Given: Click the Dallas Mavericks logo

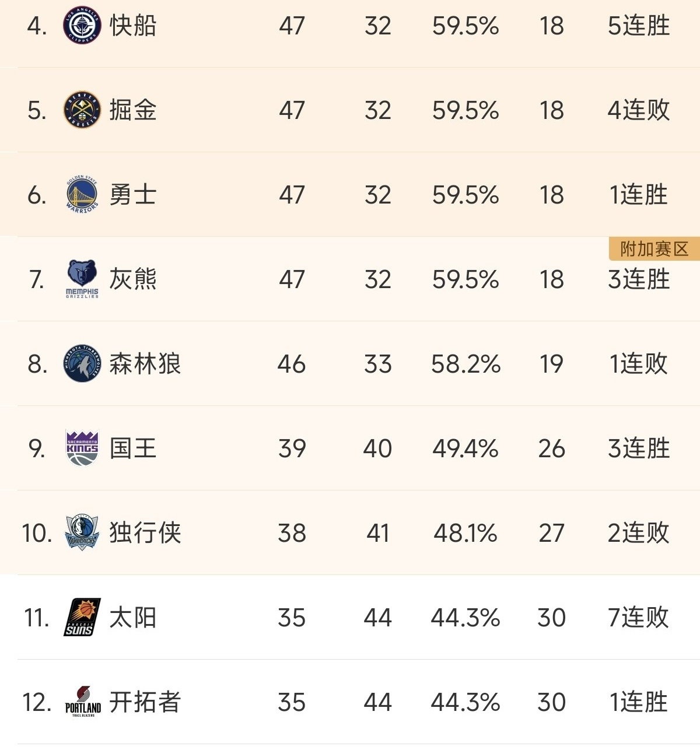Looking at the screenshot, I should (x=82, y=532).
